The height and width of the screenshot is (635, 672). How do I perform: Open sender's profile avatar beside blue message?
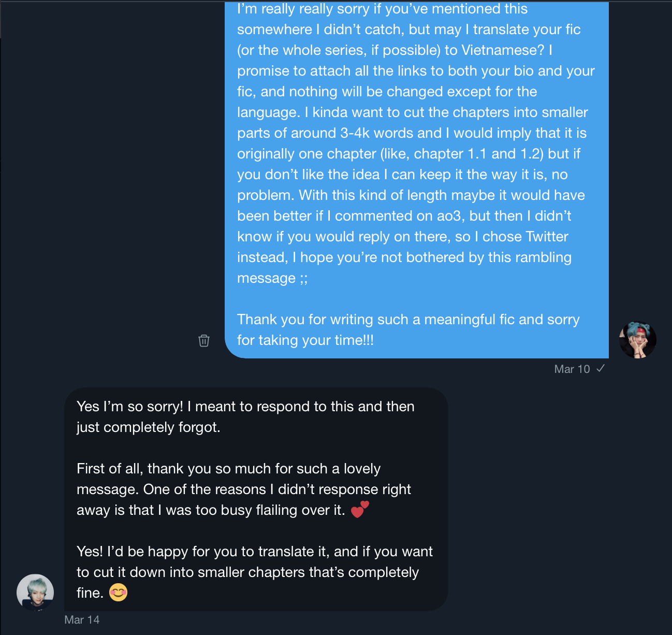tap(638, 340)
